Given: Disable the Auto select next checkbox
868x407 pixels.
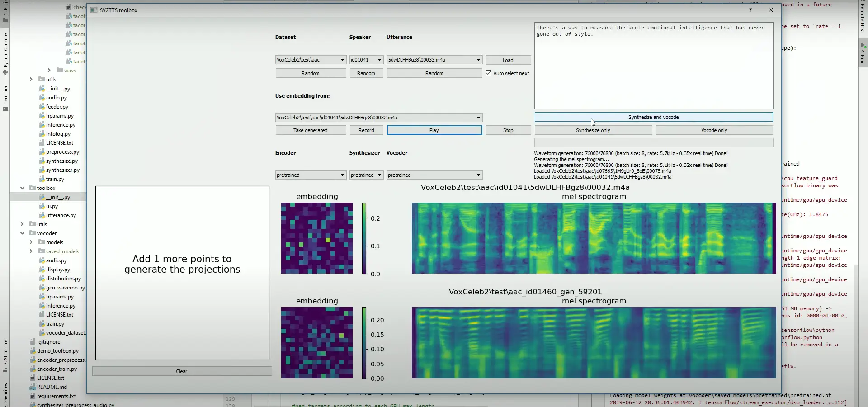Looking at the screenshot, I should coord(489,73).
